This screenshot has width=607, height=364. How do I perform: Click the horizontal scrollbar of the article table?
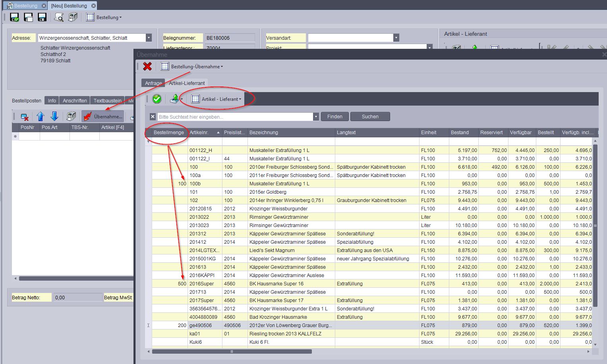(232, 351)
